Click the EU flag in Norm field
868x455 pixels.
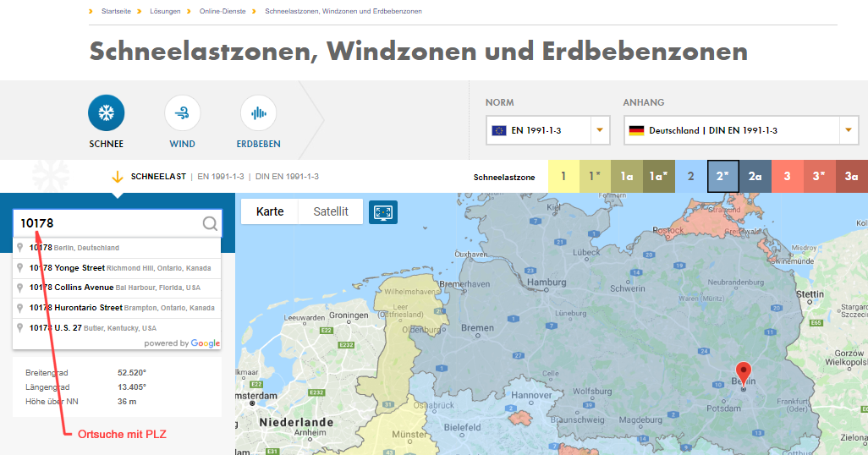499,130
